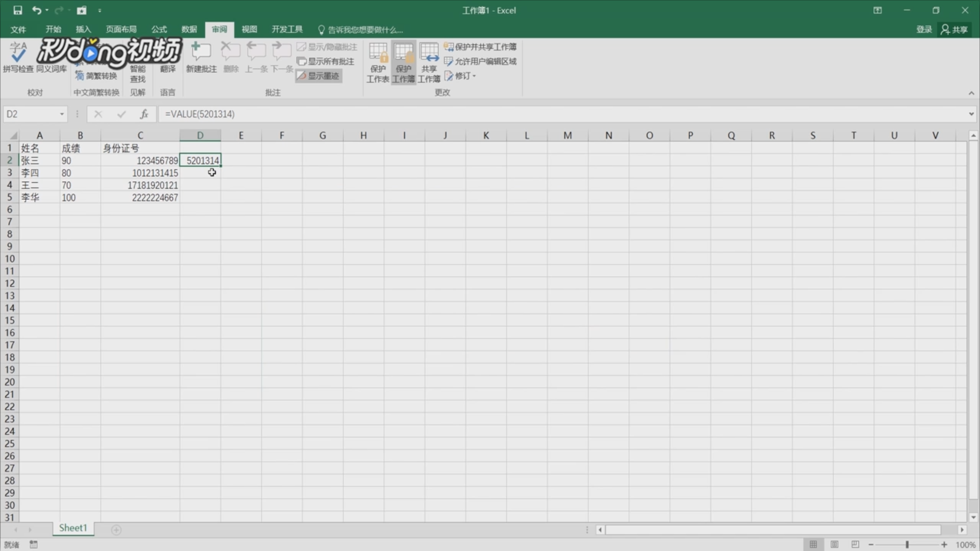
Task: Open the Name Box dropdown arrow
Action: tap(62, 114)
